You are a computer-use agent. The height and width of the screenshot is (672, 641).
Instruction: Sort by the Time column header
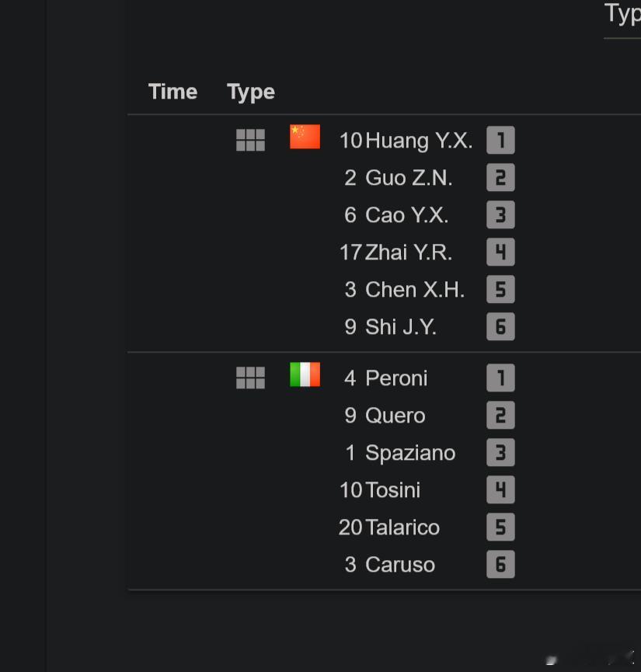(x=172, y=92)
